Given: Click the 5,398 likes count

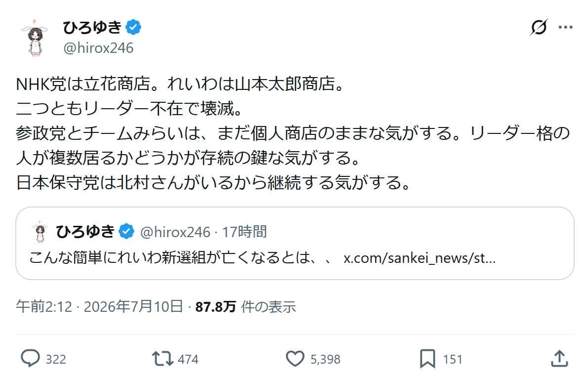Looking at the screenshot, I should pos(326,359).
